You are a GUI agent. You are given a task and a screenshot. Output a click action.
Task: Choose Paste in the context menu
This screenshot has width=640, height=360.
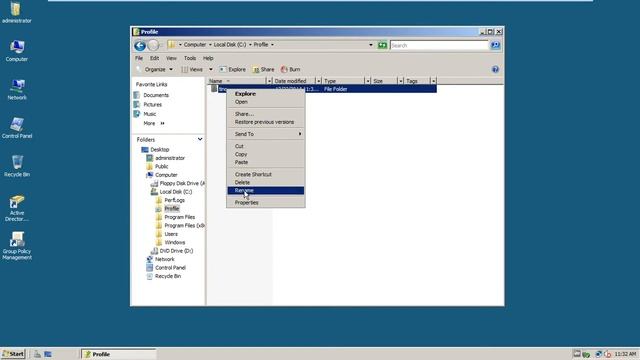tap(266, 162)
